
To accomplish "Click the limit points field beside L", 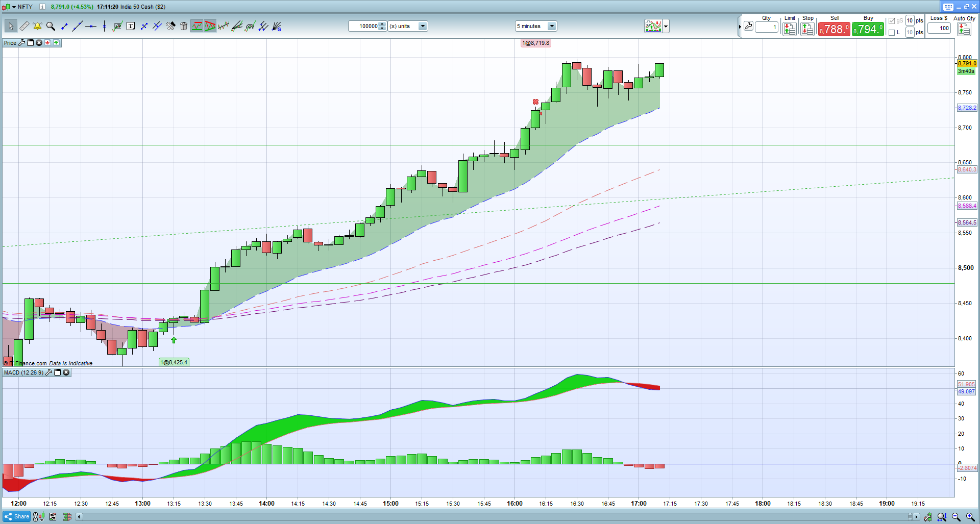I will [x=910, y=33].
